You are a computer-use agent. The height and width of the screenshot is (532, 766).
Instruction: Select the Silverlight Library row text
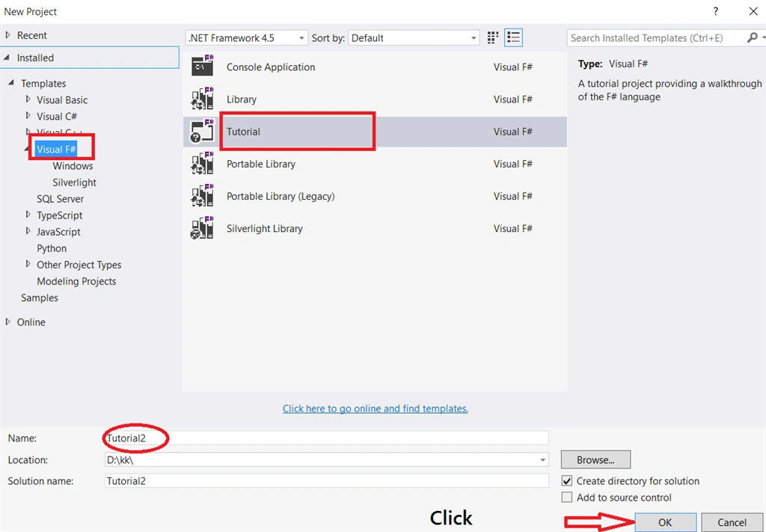[264, 228]
